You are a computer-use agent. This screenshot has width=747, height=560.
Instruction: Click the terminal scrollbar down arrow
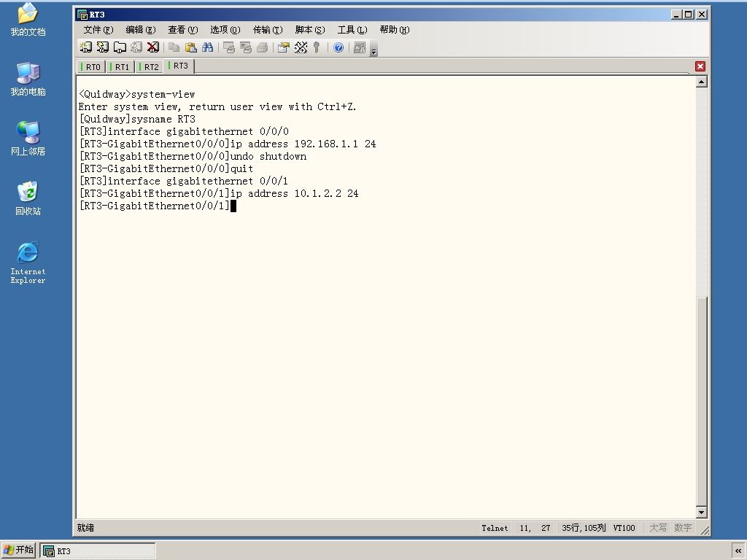click(701, 513)
